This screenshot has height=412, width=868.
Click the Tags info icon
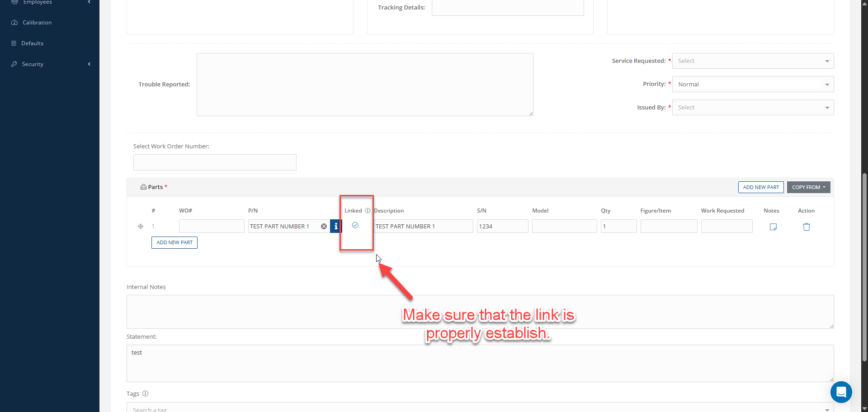click(x=146, y=394)
